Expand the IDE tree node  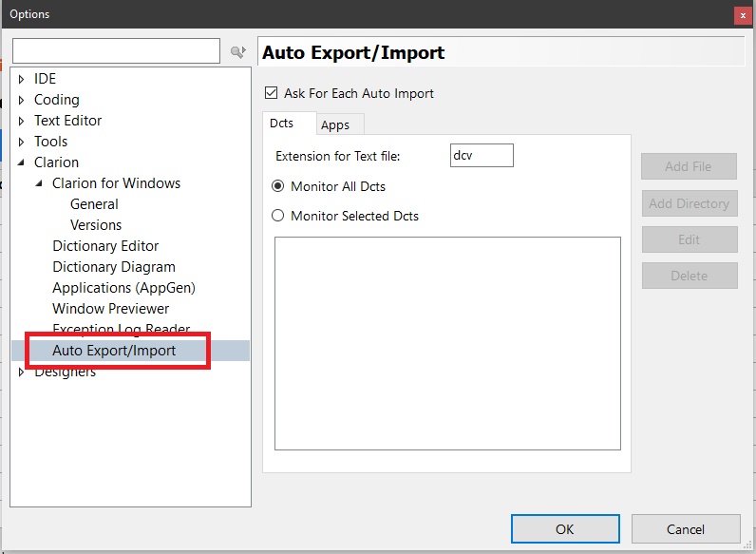tap(22, 79)
